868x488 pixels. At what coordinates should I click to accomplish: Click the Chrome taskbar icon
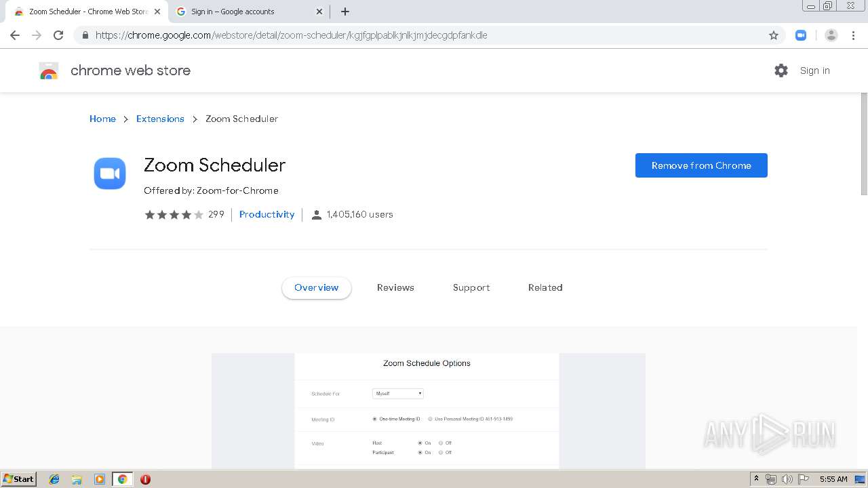123,479
